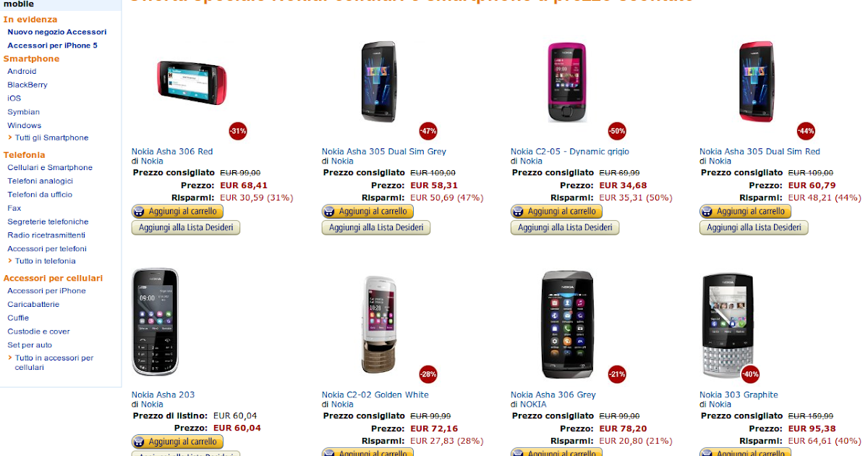The width and height of the screenshot is (868, 456).
Task: Click the -40% badge on Nokia 303 Graphite
Action: [x=750, y=374]
